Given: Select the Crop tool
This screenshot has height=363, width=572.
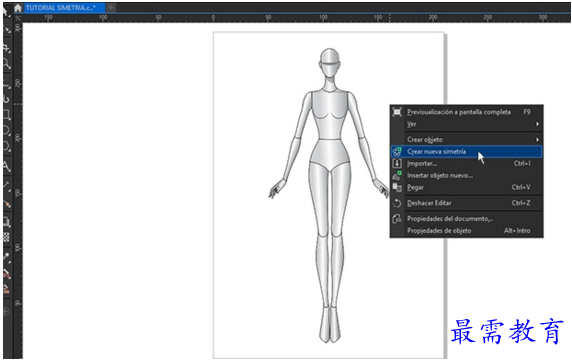Looking at the screenshot, I should (x=6, y=48).
